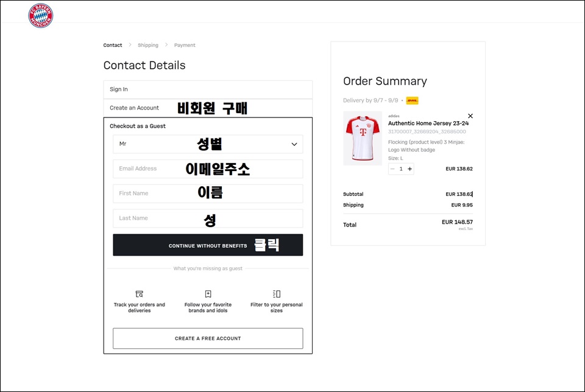Expand the Create an Account section
Screen dimensions: 585x392
[x=208, y=108]
